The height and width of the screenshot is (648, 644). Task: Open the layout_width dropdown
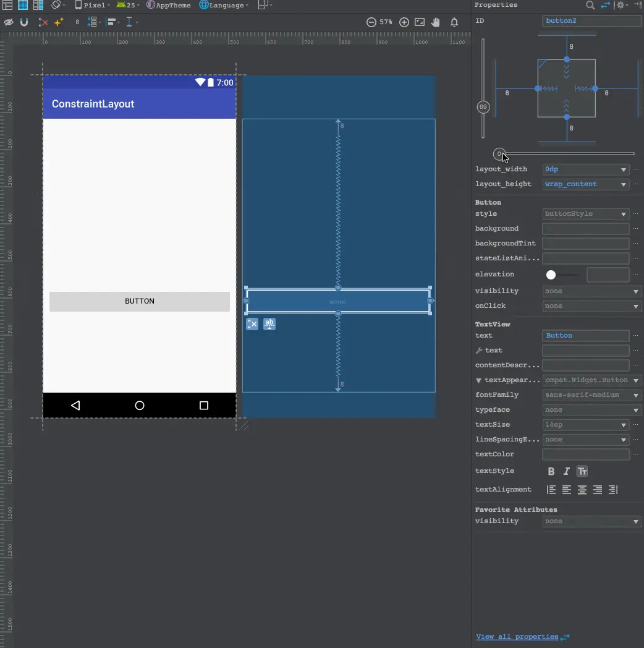(x=623, y=169)
